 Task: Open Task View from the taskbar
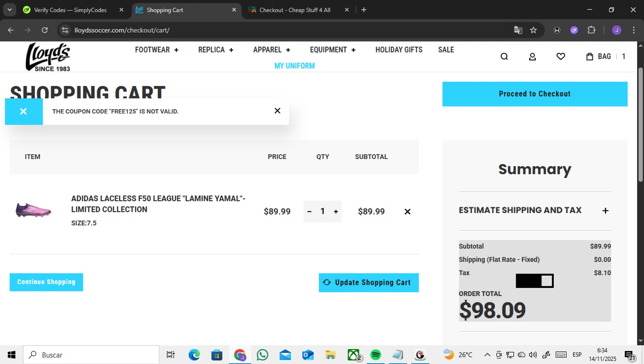click(170, 355)
